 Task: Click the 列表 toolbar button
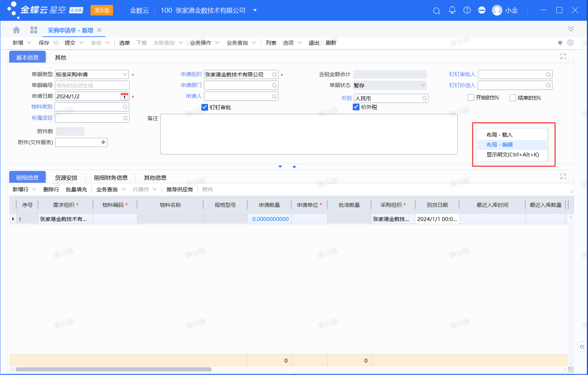(271, 43)
